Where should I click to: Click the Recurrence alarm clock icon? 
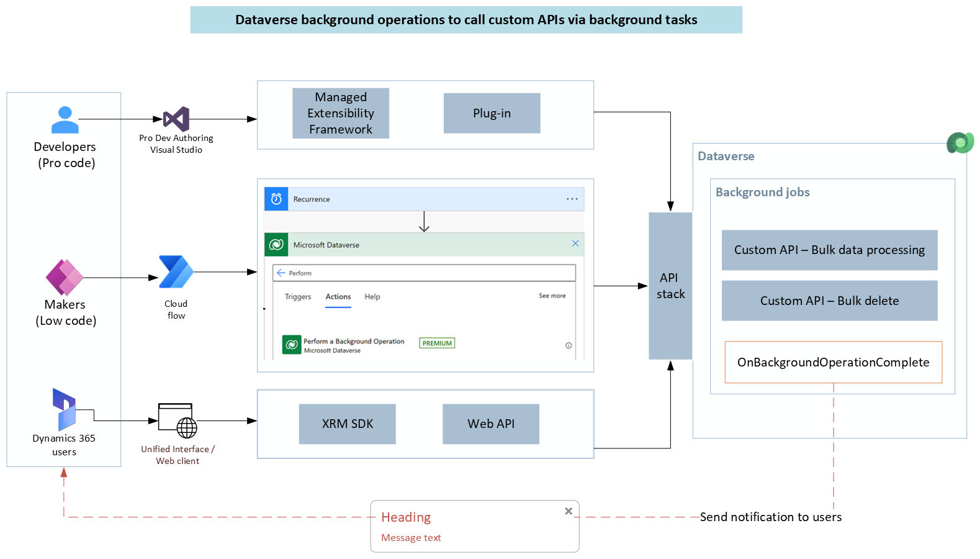276,199
